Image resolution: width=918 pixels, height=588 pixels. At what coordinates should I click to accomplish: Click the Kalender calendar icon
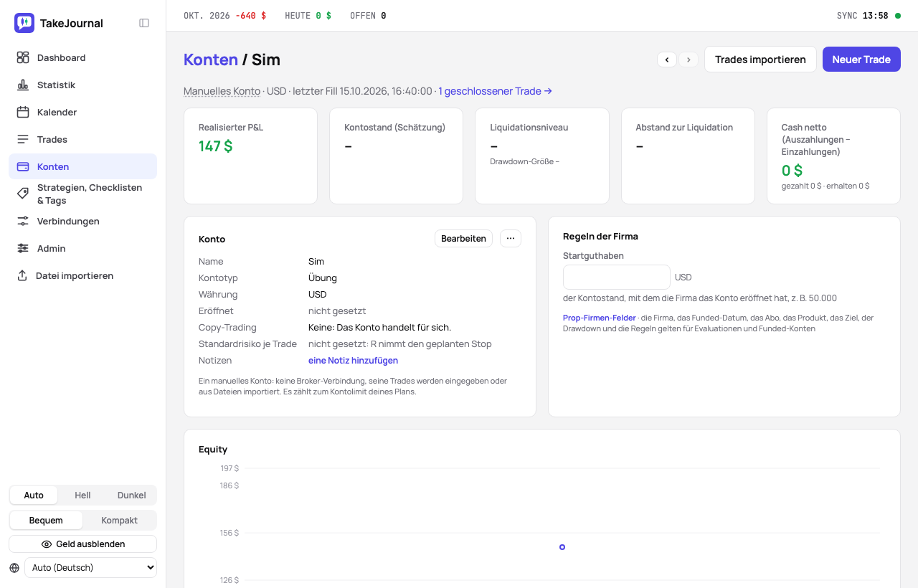[23, 112]
